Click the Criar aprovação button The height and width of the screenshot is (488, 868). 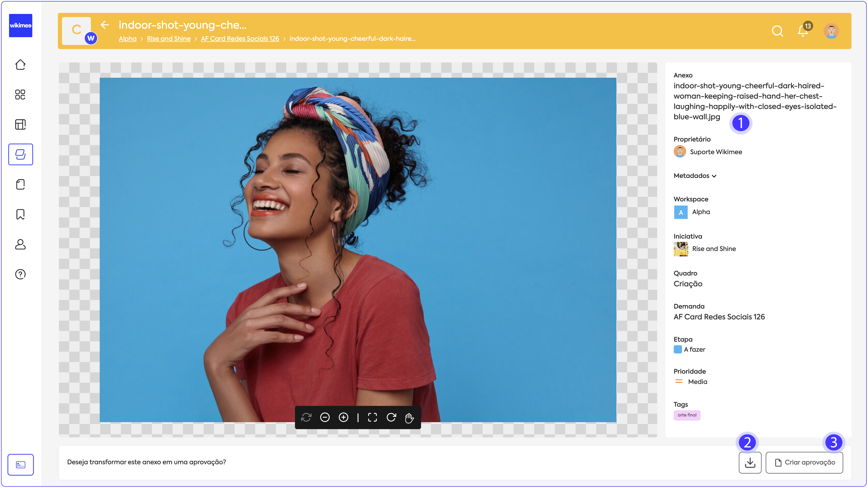point(804,462)
